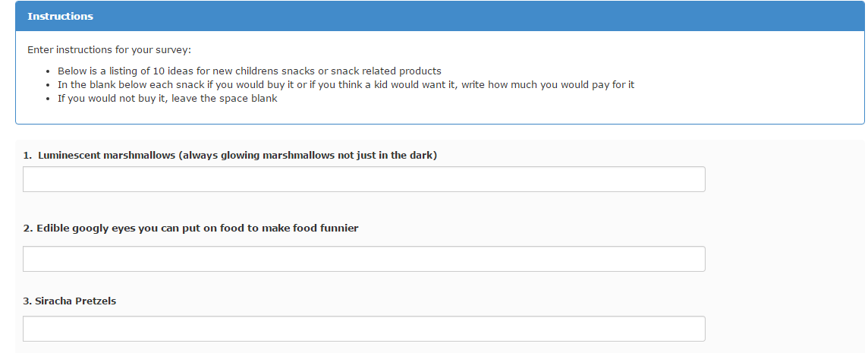
Task: Focus the edible googly eyes answer box
Action: click(x=363, y=259)
